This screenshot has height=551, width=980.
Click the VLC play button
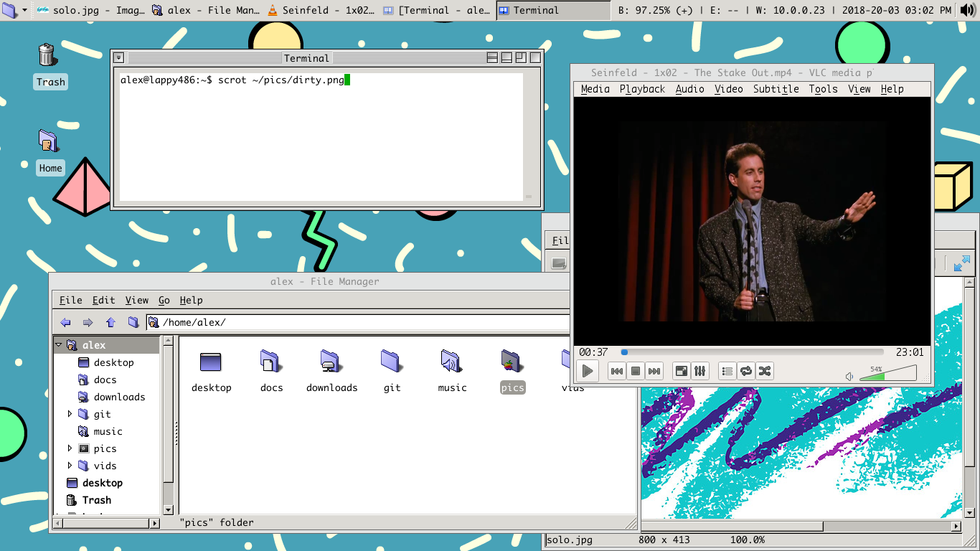coord(588,371)
